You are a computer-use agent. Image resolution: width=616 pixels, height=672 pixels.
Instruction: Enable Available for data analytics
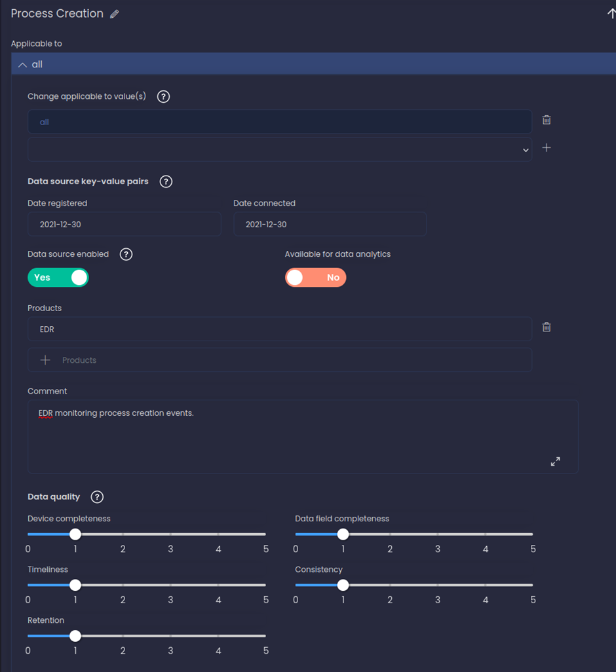[315, 278]
